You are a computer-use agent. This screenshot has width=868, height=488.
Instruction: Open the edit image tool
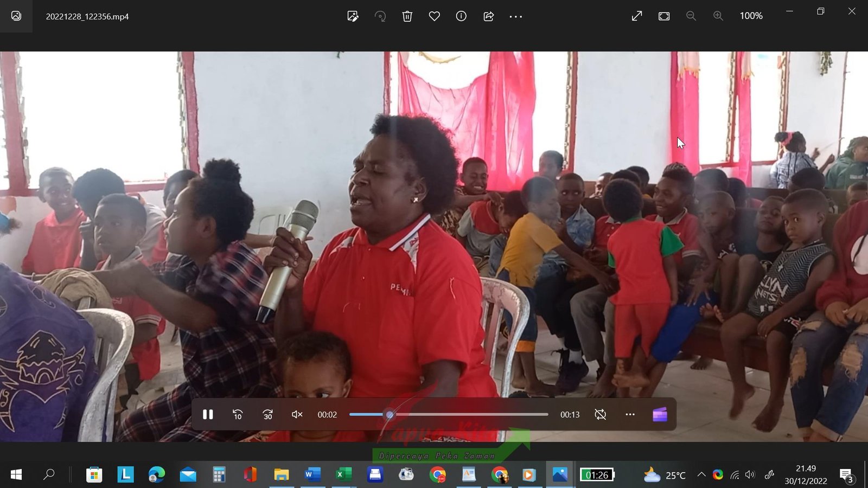click(x=353, y=16)
